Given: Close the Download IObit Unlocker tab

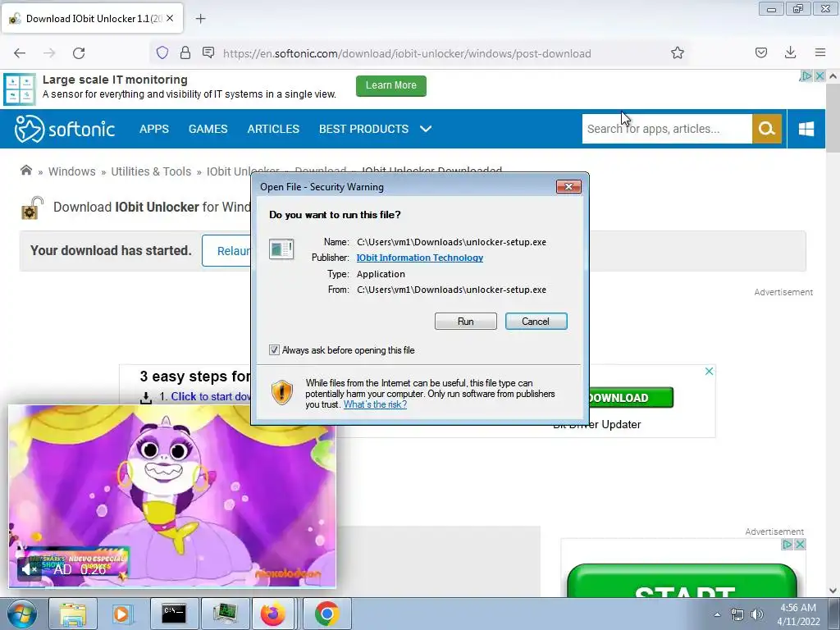Looking at the screenshot, I should (170, 18).
